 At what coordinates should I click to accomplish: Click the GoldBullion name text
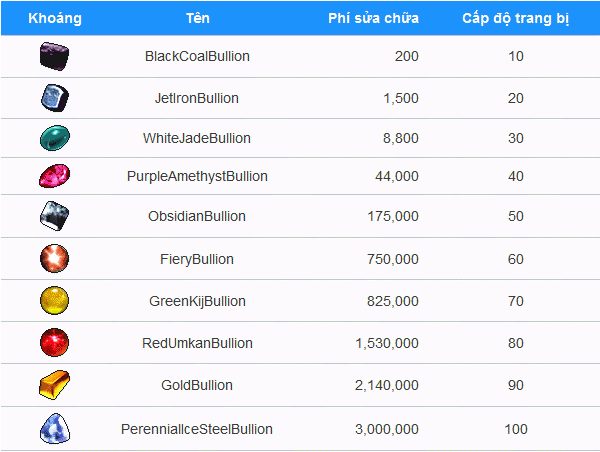coord(197,385)
